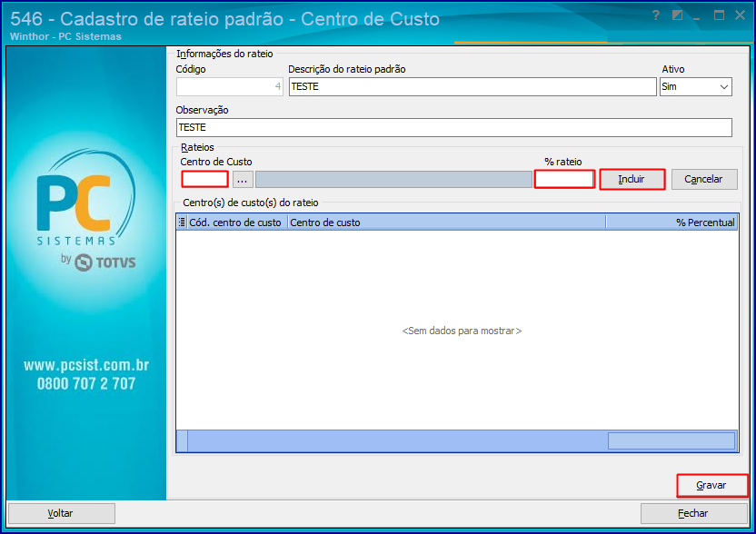Focus the Centro de Custo code field
This screenshot has width=756, height=534.
(x=205, y=179)
